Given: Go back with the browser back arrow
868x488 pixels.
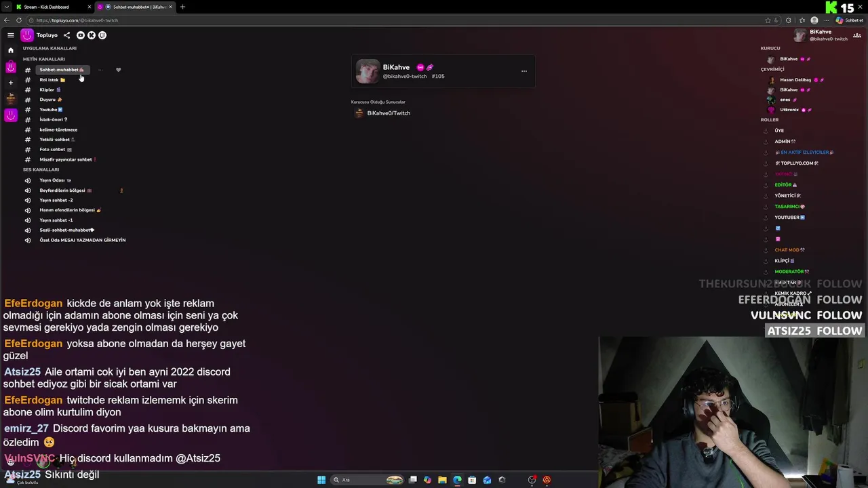Looking at the screenshot, I should pyautogui.click(x=7, y=20).
